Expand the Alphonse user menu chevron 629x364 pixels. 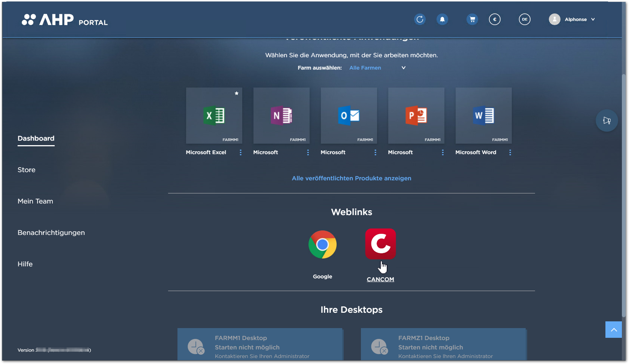coord(593,19)
